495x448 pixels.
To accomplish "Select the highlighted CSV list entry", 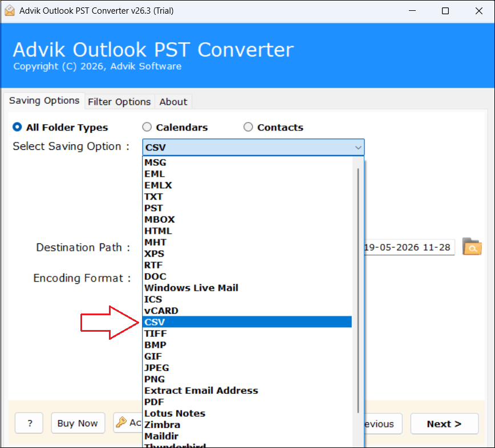I will click(x=247, y=322).
